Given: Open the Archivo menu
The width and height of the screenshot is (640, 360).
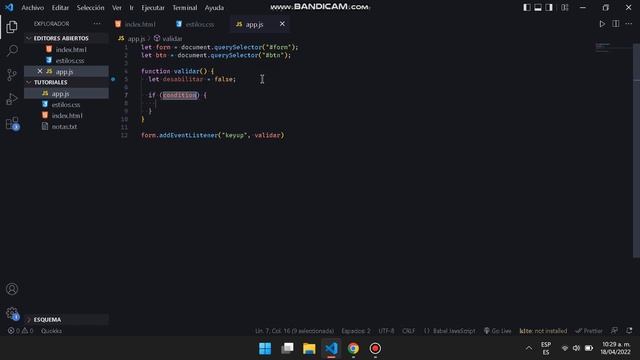Looking at the screenshot, I should (33, 8).
